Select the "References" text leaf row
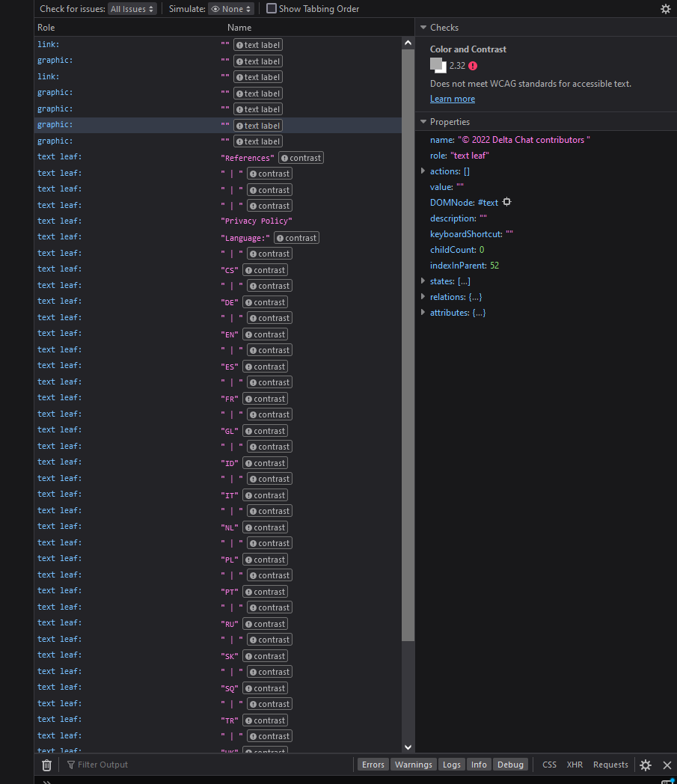Image resolution: width=677 pixels, height=784 pixels. [218, 157]
